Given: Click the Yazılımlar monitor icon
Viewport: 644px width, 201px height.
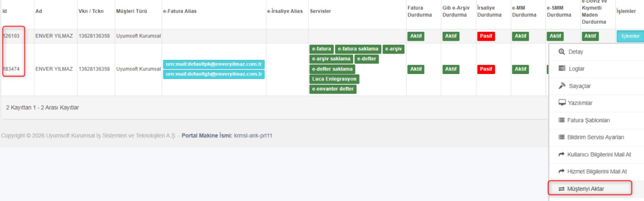Looking at the screenshot, I should pos(562,103).
